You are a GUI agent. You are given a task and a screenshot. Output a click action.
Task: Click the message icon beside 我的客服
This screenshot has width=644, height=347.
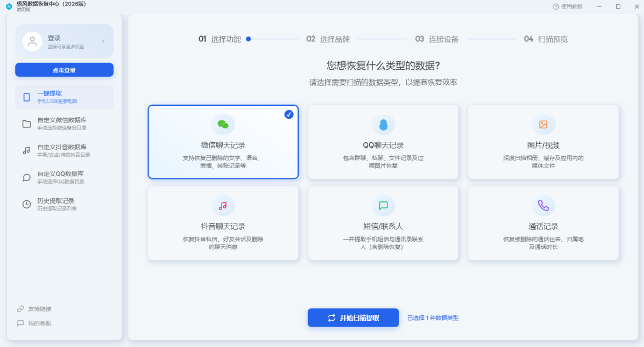click(x=20, y=323)
